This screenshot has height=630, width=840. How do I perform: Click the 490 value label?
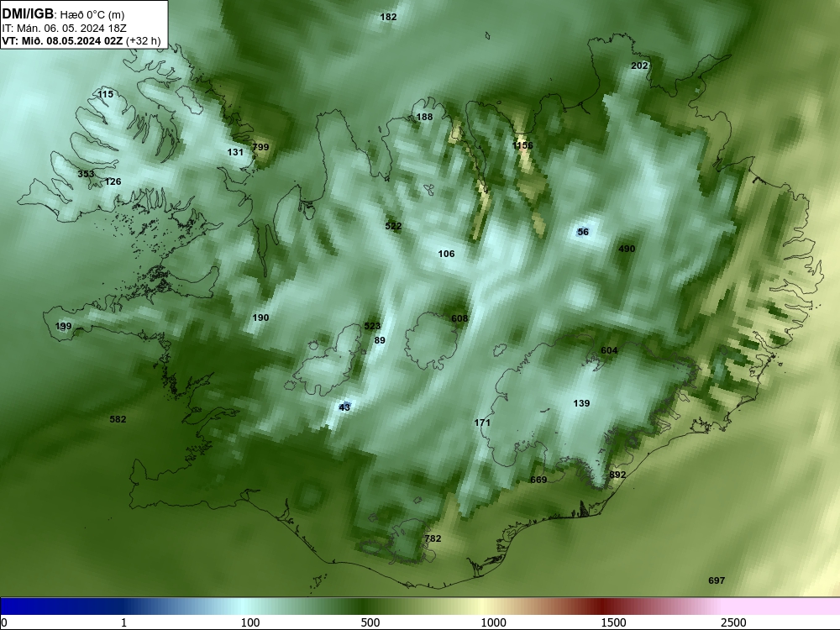tap(627, 249)
